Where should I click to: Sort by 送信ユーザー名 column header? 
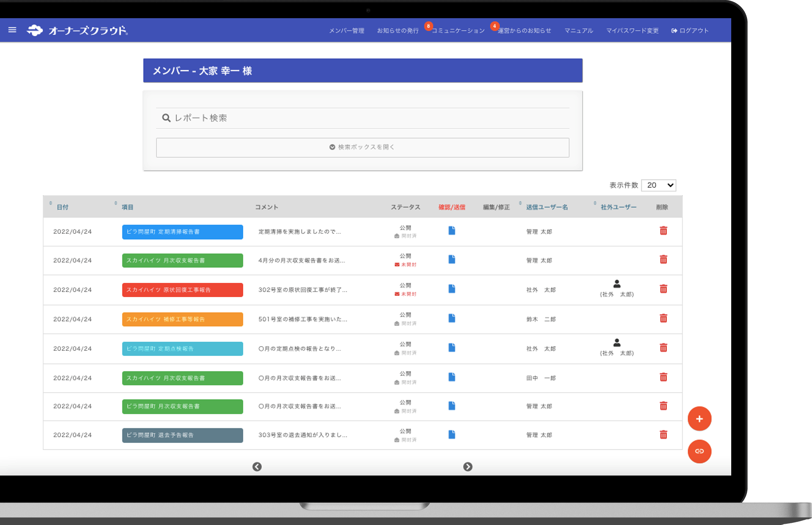tap(546, 207)
